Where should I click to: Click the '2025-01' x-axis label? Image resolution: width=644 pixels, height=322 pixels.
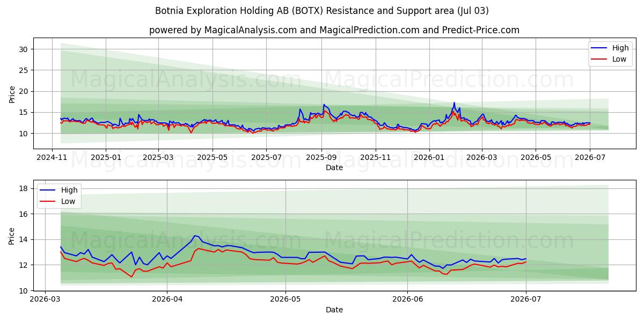[105, 158]
